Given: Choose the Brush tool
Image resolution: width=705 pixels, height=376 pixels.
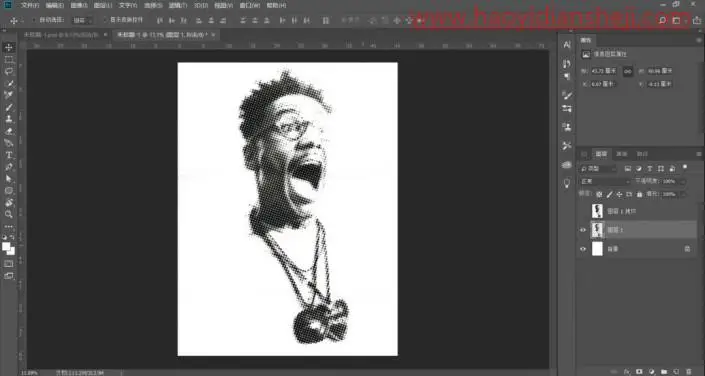Looking at the screenshot, I should 9,107.
